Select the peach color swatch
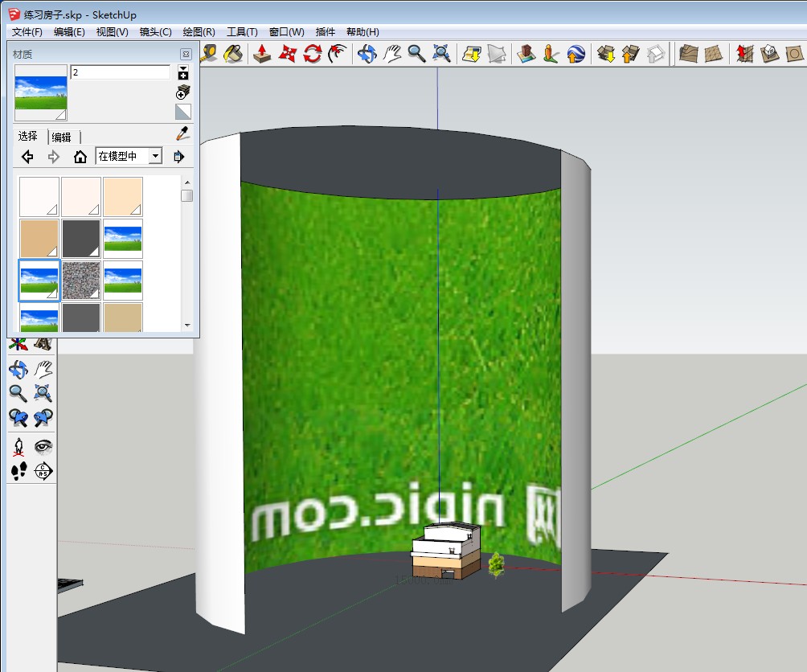Viewport: 807px width, 672px height. (x=122, y=197)
